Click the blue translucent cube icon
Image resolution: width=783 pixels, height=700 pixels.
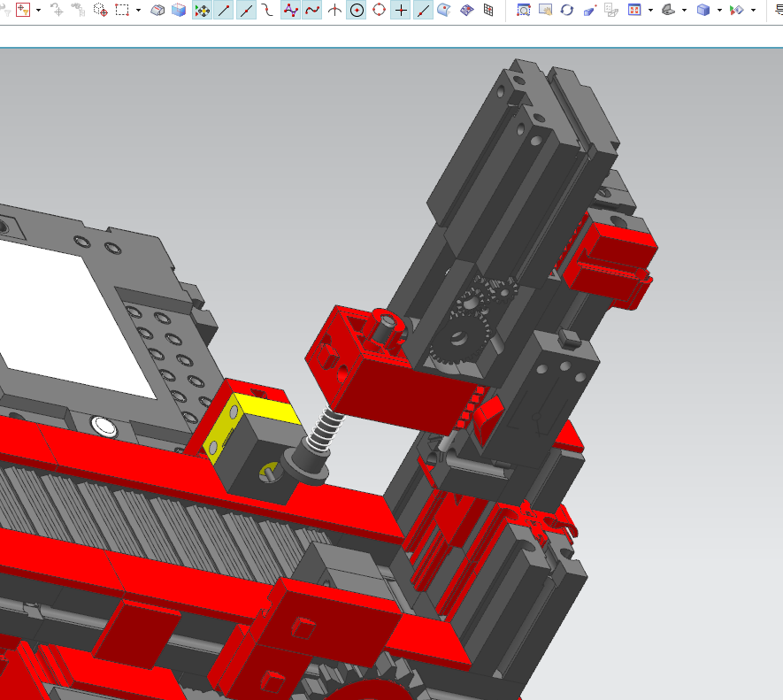coord(178,10)
